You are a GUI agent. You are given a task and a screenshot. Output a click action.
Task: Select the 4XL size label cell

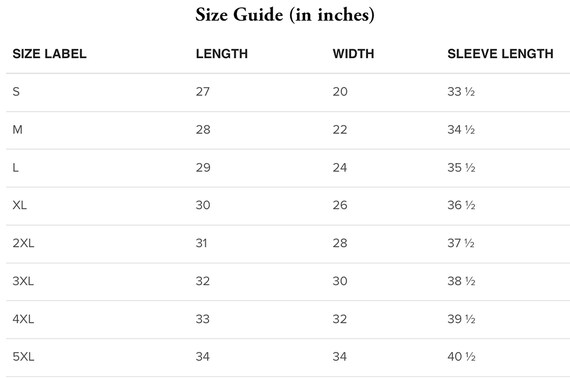pos(23,319)
